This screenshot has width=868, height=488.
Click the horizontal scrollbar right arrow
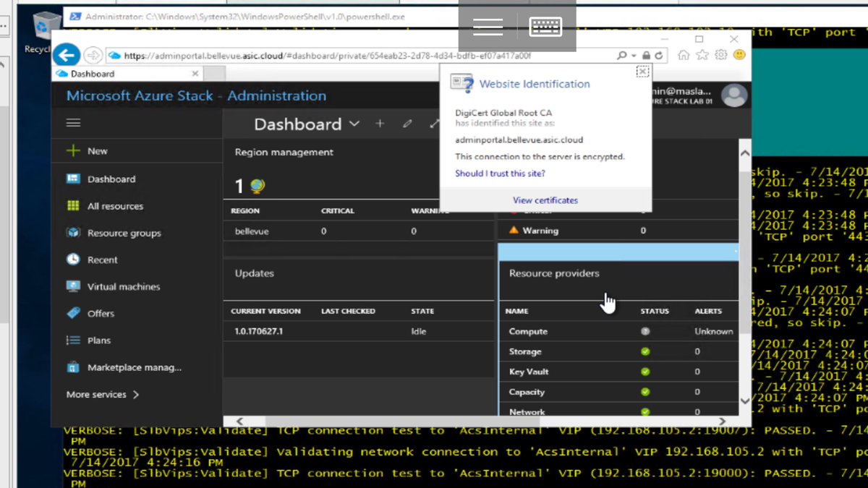(722, 421)
